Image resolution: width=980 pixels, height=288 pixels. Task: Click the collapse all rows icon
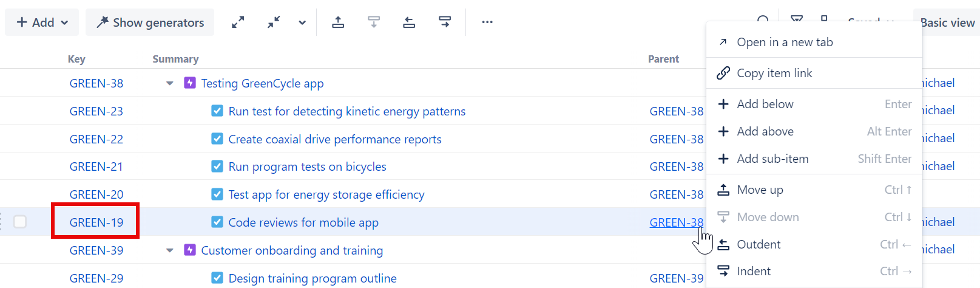[274, 22]
